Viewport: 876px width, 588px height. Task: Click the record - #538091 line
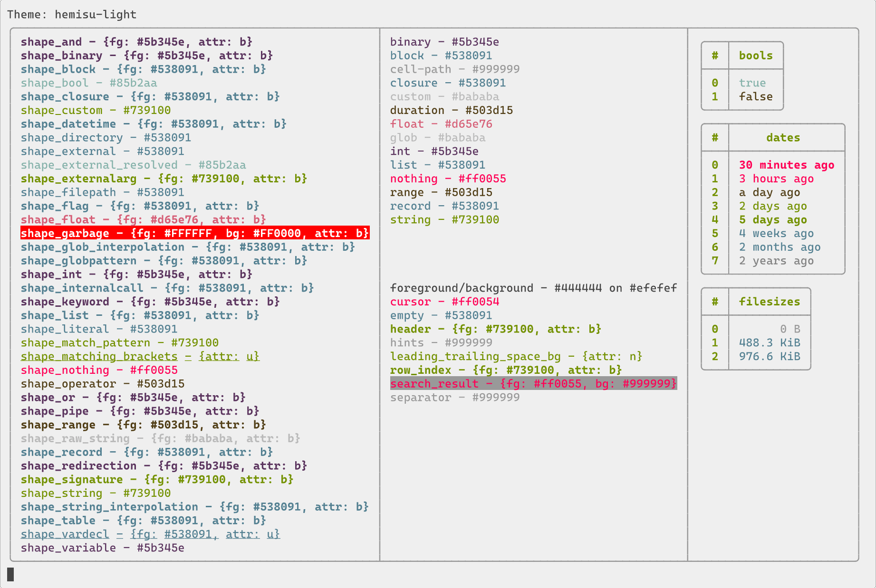click(x=444, y=206)
